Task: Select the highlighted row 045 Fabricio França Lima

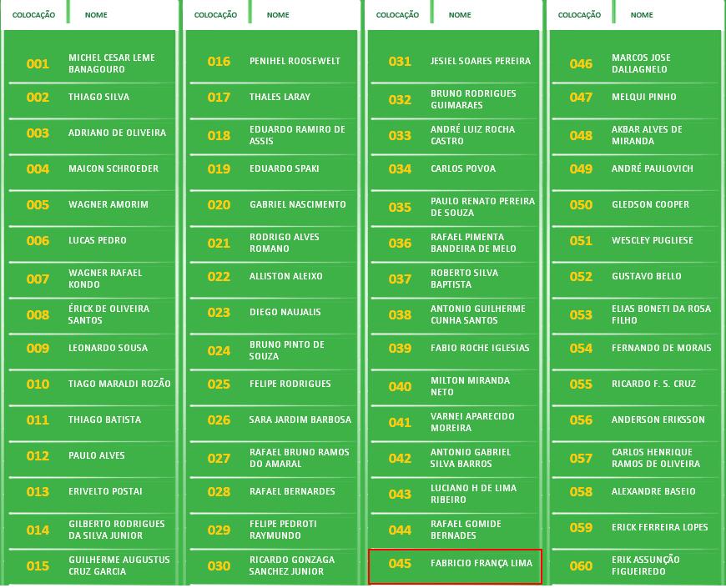Action: pos(455,565)
